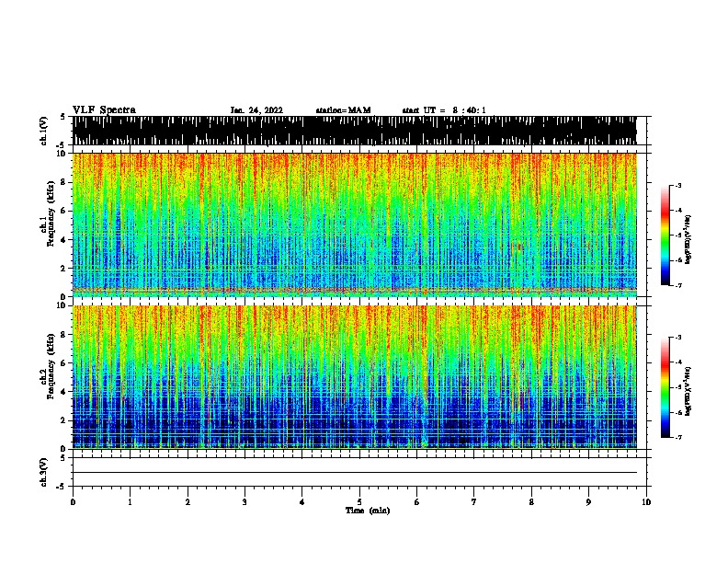
Task: Select the ch.1 spectrogram color bar
Action: point(665,236)
